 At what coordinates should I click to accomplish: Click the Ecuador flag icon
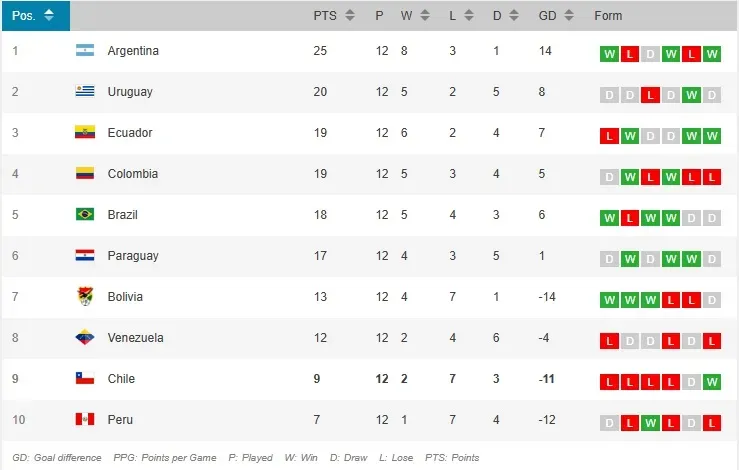point(85,133)
